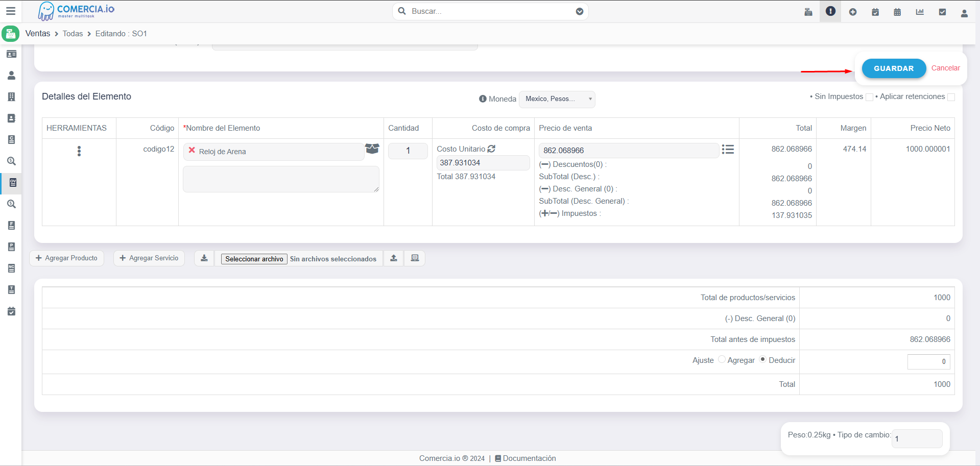Open the 'P' document icon in sidebar
Viewport: 980px width, 466px height.
pos(11,247)
